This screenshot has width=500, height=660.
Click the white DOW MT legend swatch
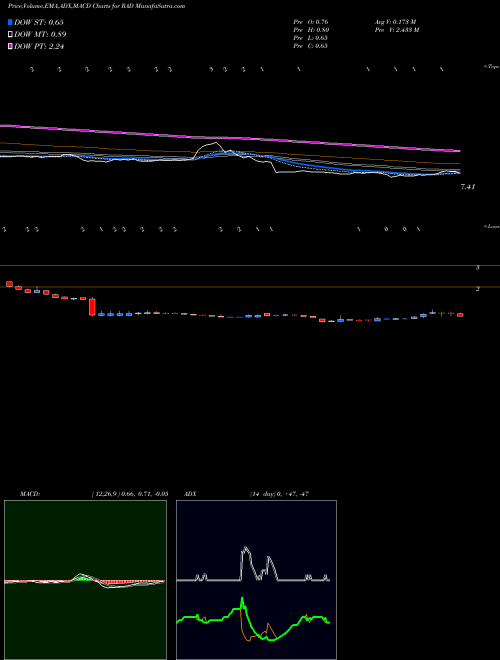(x=11, y=35)
